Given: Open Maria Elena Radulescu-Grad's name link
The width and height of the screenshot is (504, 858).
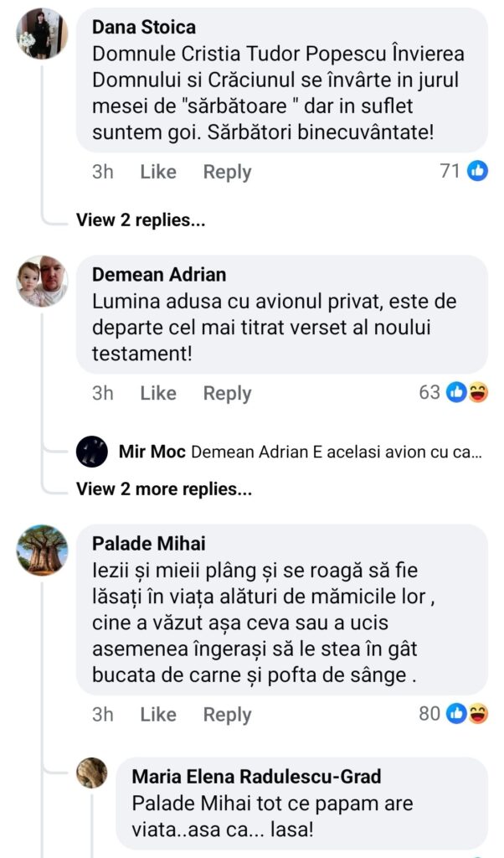Looking at the screenshot, I should (256, 777).
